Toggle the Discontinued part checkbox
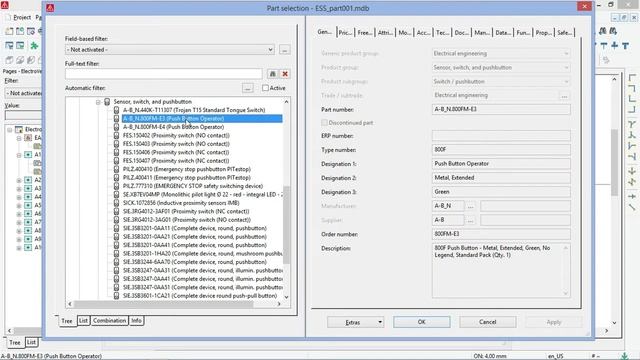 pyautogui.click(x=324, y=122)
